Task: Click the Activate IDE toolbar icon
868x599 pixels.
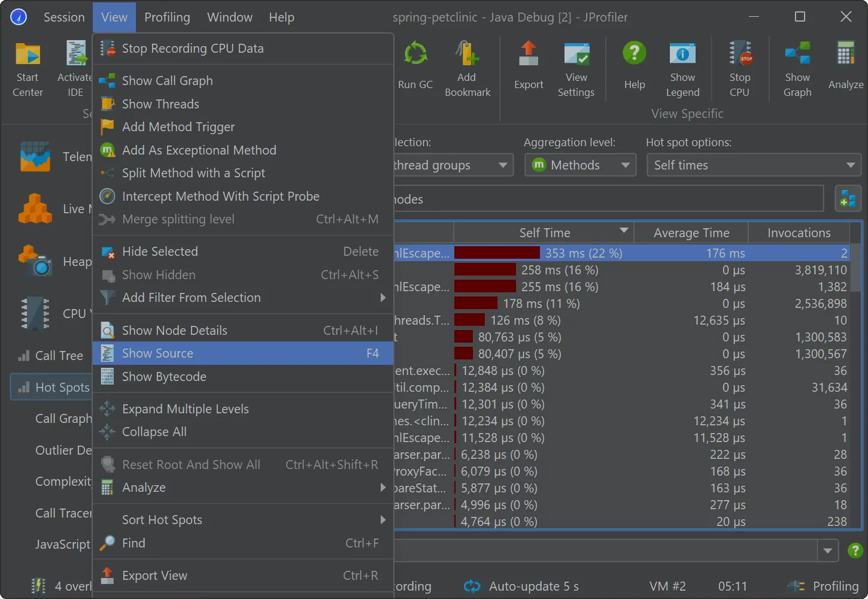Action: (x=76, y=54)
